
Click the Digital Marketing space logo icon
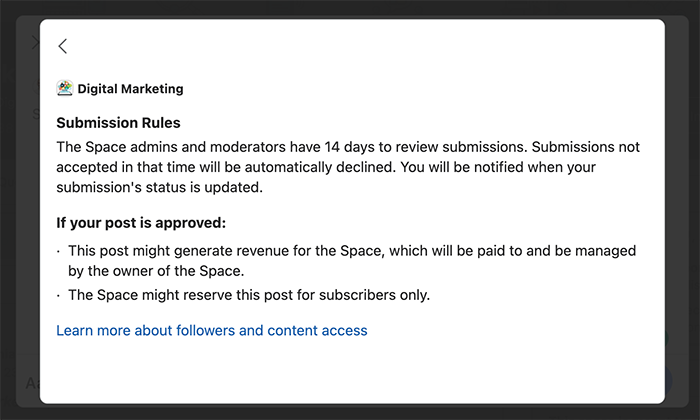pyautogui.click(x=65, y=88)
